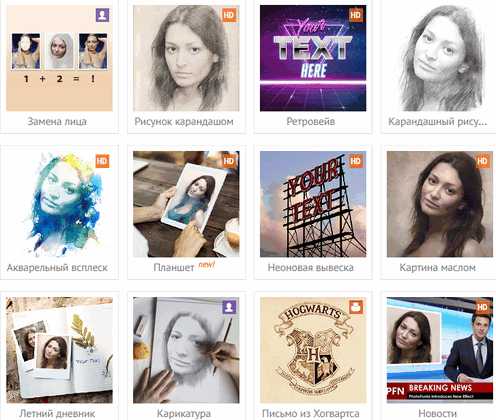
Task: Open the Неоновая вывеска sign thumbnail
Action: (x=313, y=204)
